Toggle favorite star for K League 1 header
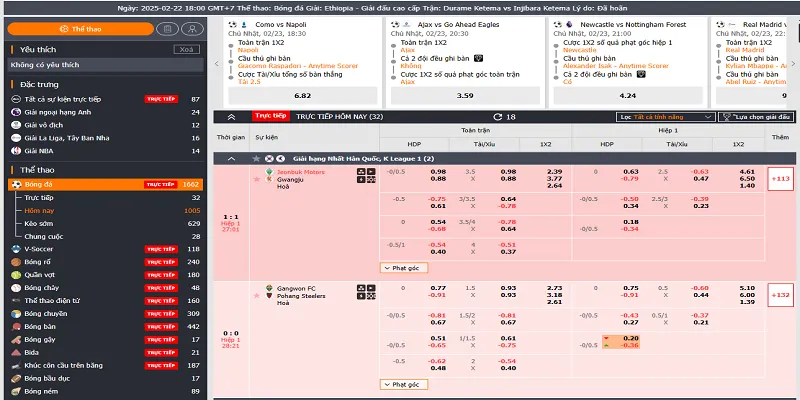800x400 pixels. [256, 159]
